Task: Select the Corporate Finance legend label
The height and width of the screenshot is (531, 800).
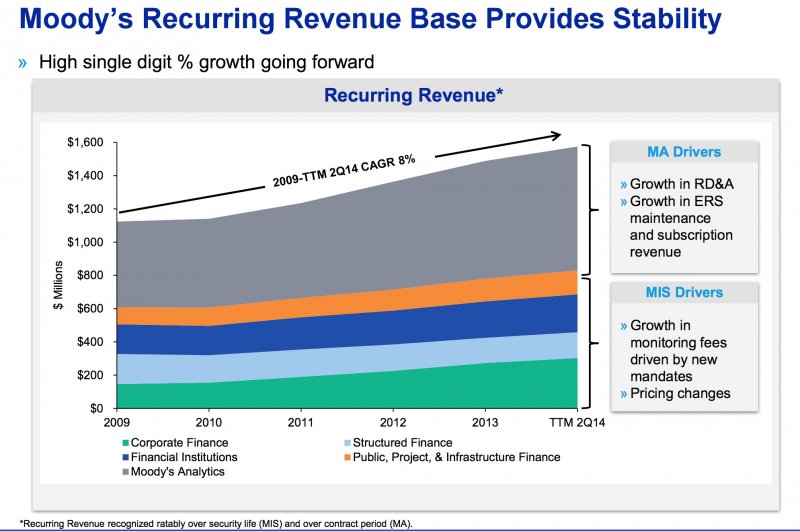Action: pos(180,443)
